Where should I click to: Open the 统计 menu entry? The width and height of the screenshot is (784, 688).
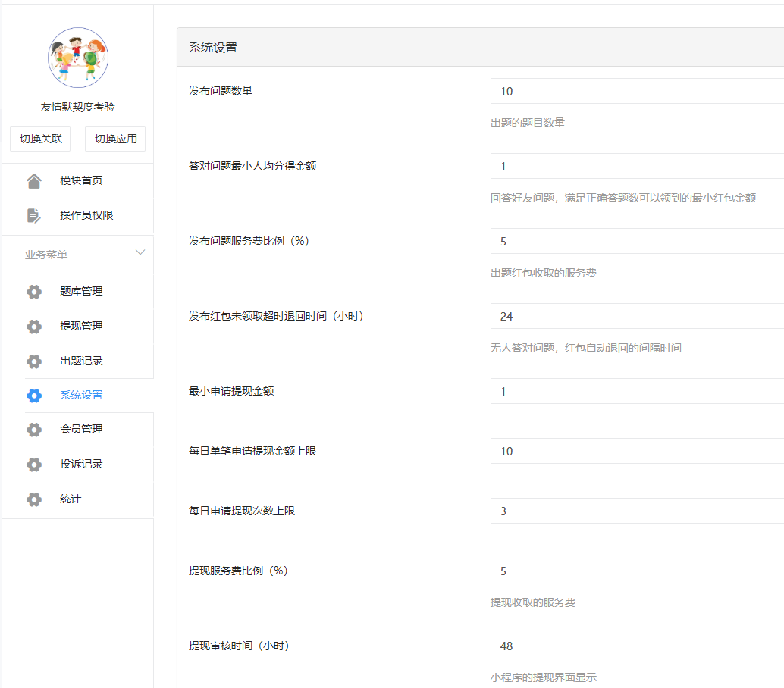(x=71, y=499)
